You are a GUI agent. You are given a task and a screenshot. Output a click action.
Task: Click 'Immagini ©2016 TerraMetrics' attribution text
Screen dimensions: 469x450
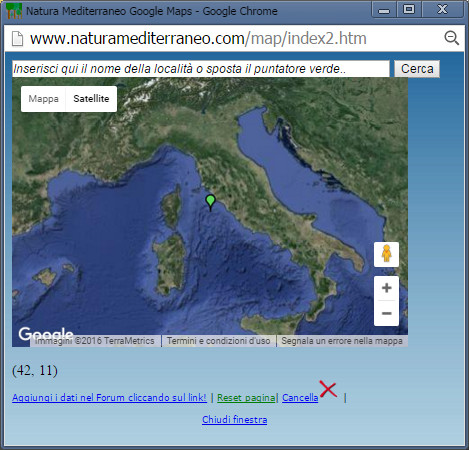pyautogui.click(x=95, y=341)
